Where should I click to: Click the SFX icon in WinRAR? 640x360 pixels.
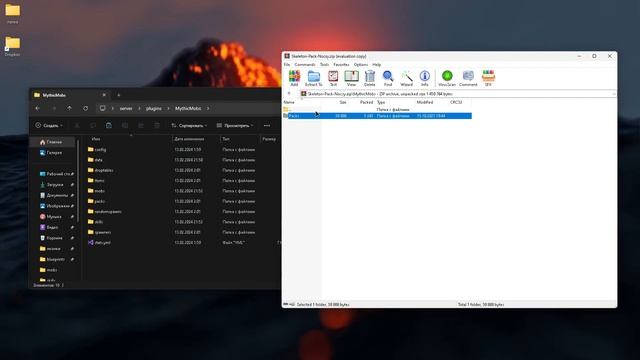[488, 78]
